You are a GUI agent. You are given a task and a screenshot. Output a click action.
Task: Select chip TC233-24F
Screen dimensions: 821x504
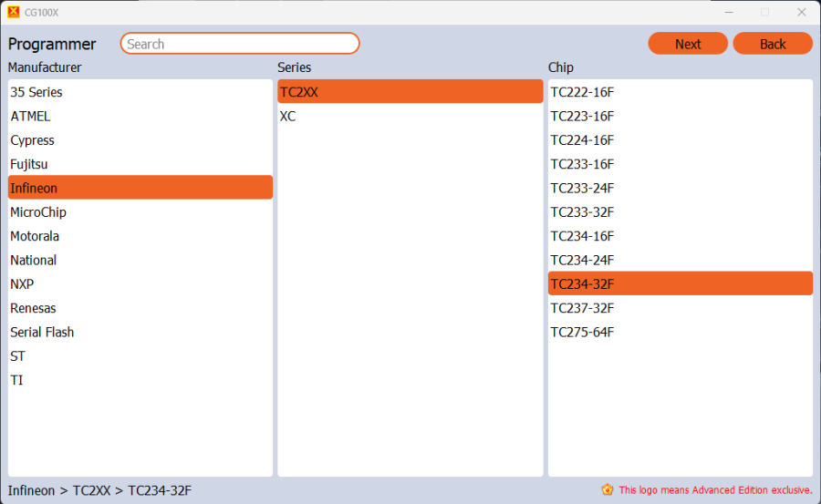click(582, 188)
